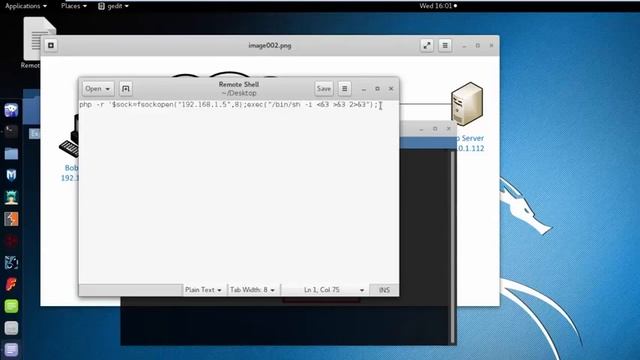Toggle the INS insert mode indicator
Image resolution: width=640 pixels, height=360 pixels.
[384, 290]
